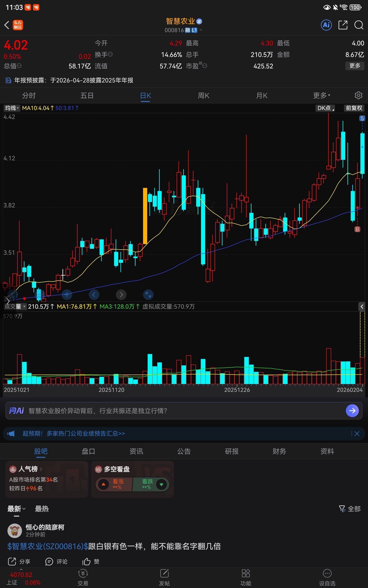The width and height of the screenshot is (368, 588).
Task: Tap the orange highlighted candlestick
Action: pyautogui.click(x=145, y=216)
